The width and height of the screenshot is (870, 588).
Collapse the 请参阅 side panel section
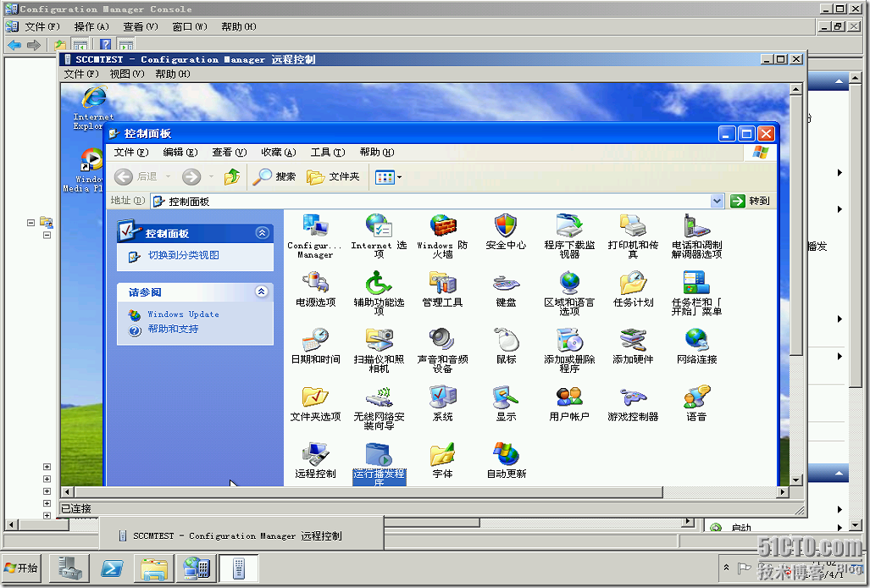click(261, 291)
